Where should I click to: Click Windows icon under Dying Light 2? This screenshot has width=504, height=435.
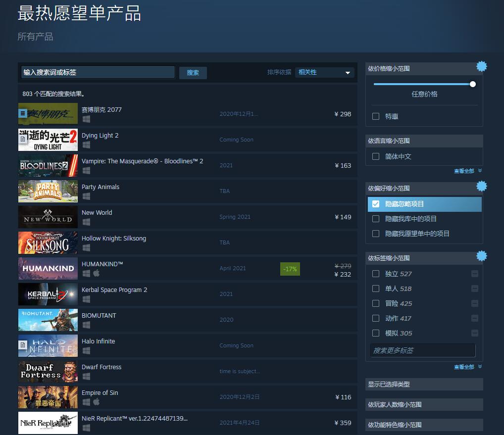[86, 145]
